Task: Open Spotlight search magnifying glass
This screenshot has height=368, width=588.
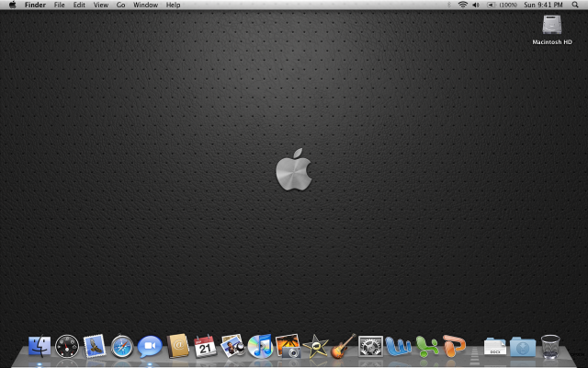Action: (575, 5)
